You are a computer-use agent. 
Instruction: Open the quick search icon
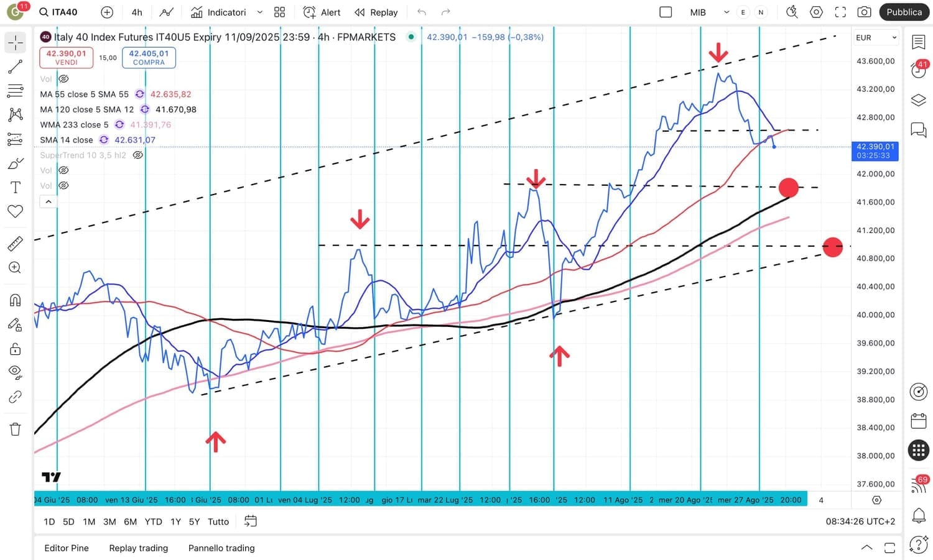tap(792, 12)
